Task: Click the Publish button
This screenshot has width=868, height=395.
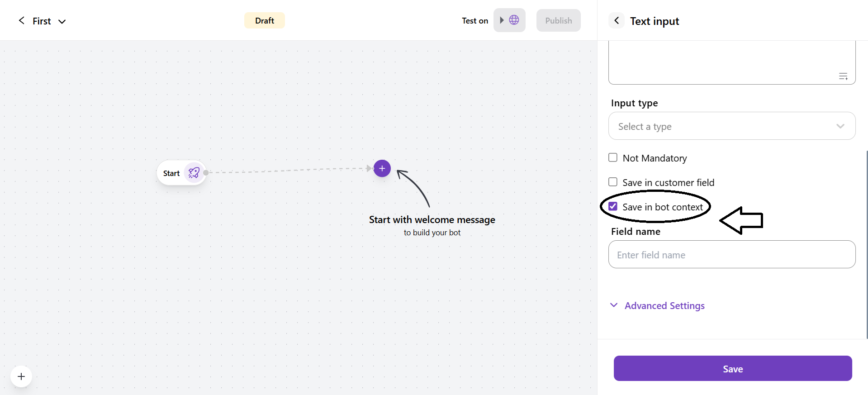Action: tap(558, 21)
